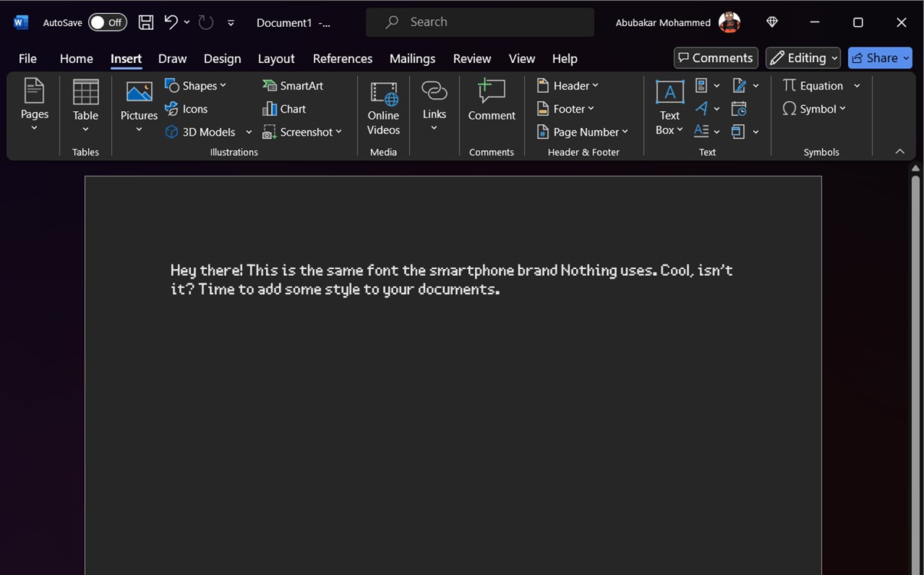Open the Share menu
924x575 pixels.
coord(880,58)
